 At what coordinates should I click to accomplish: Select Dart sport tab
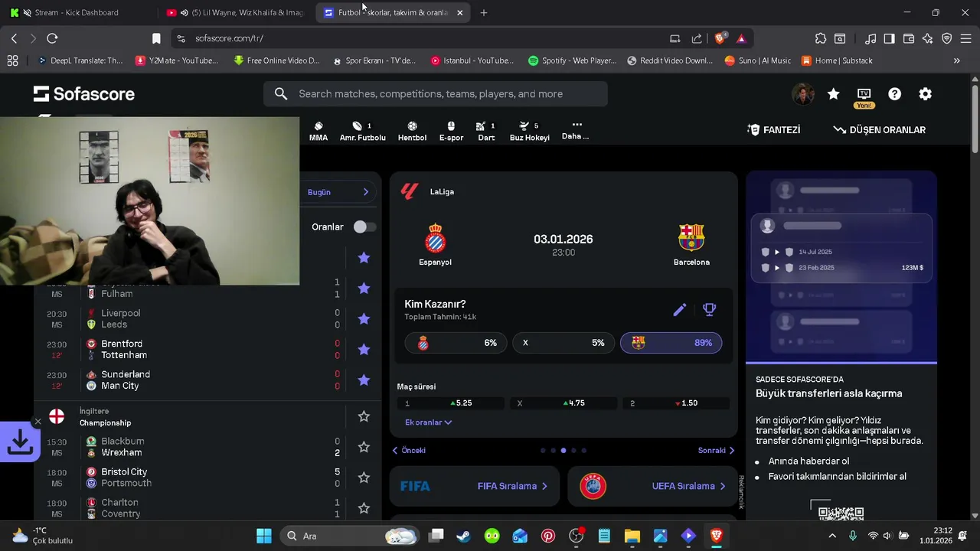coord(486,132)
